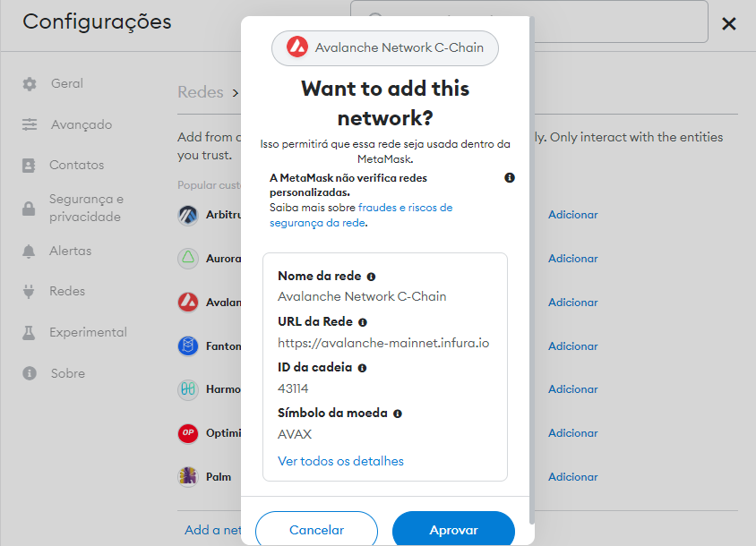The image size is (756, 546).
Task: Open the Sobre settings tab
Action: point(68,373)
